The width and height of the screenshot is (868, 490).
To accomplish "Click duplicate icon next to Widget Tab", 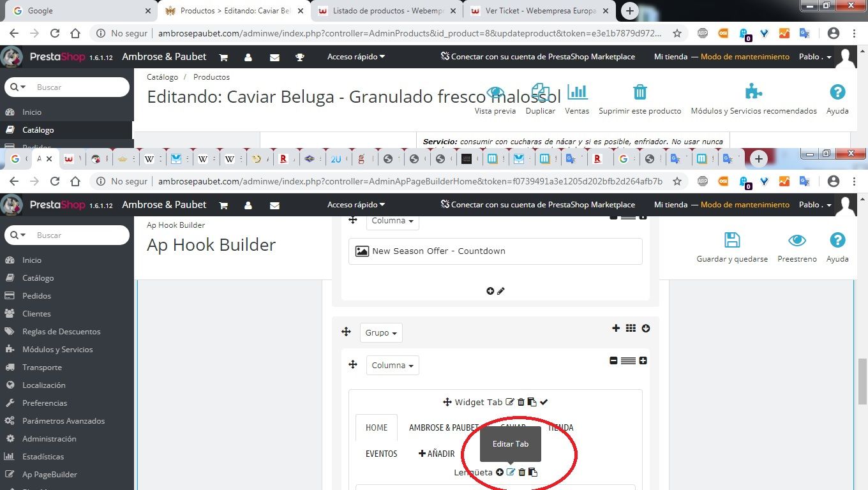I will click(532, 402).
